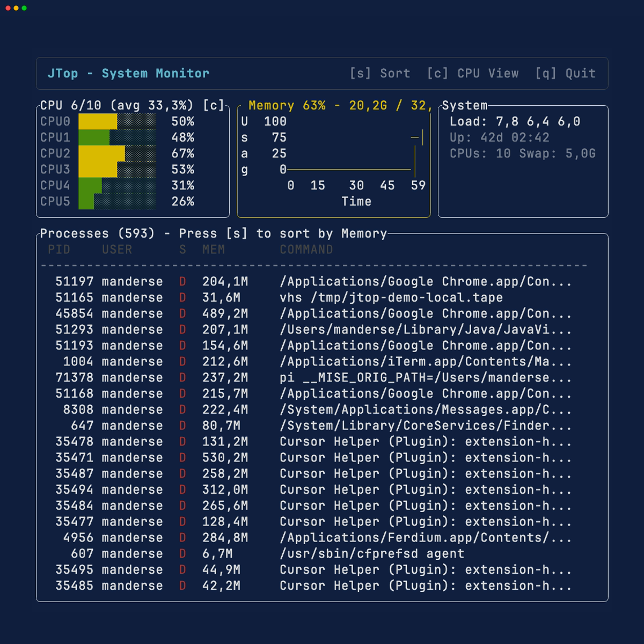Select the iTerm.app process row

314,362
